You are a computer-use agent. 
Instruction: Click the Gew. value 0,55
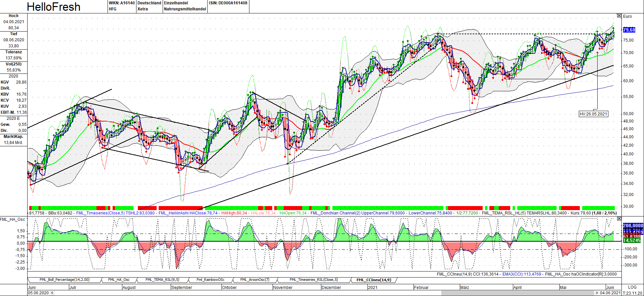point(23,125)
